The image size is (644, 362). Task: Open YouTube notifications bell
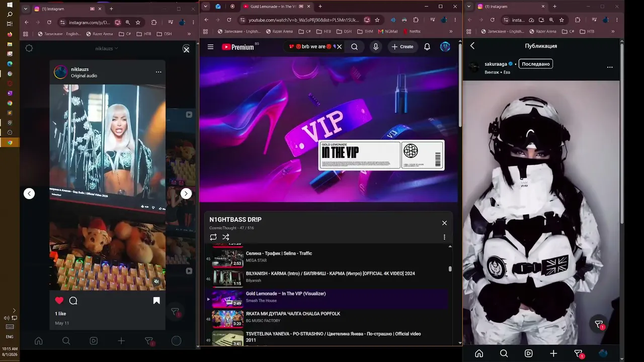pyautogui.click(x=427, y=47)
